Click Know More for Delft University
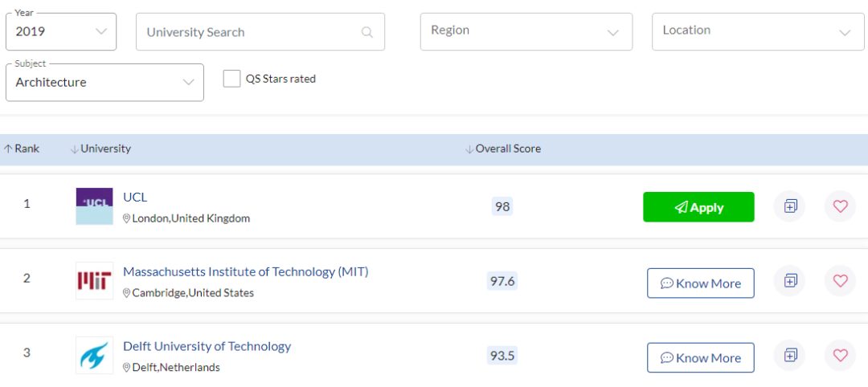The image size is (868, 387). (x=701, y=358)
